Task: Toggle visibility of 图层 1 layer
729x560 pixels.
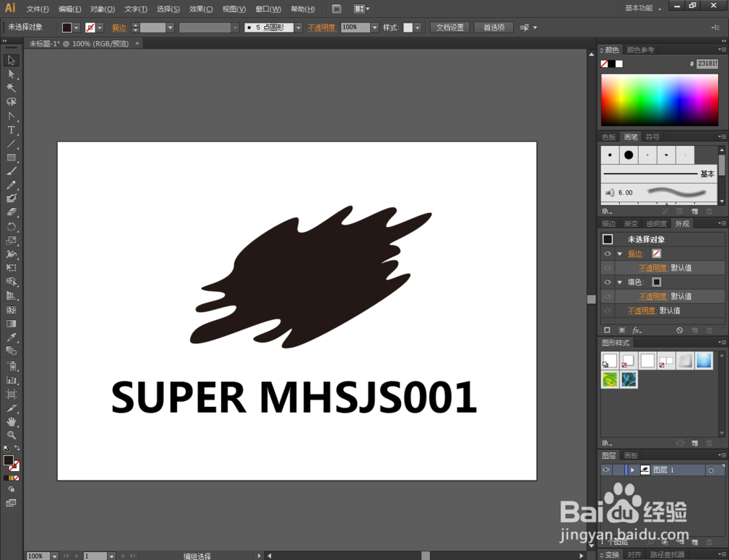Action: (606, 470)
